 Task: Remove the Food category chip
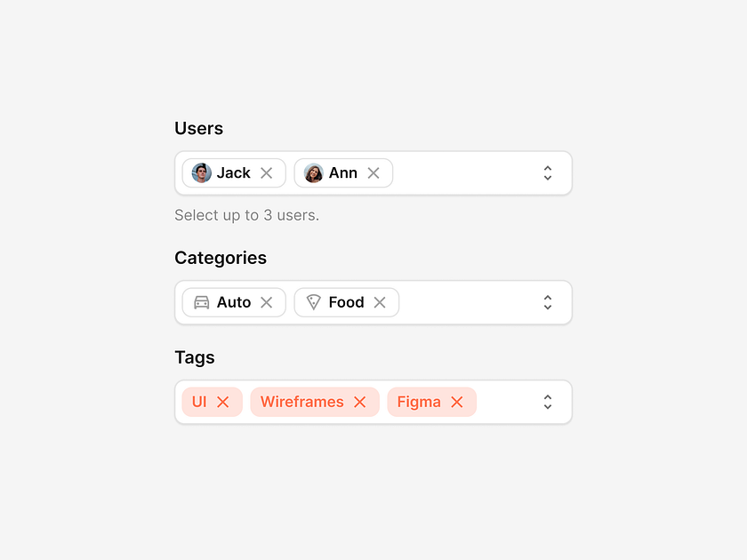tap(380, 302)
